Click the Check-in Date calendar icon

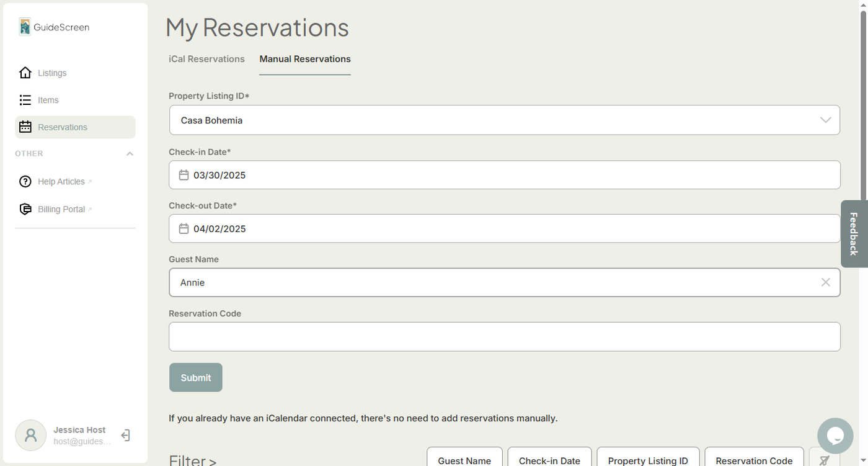184,175
